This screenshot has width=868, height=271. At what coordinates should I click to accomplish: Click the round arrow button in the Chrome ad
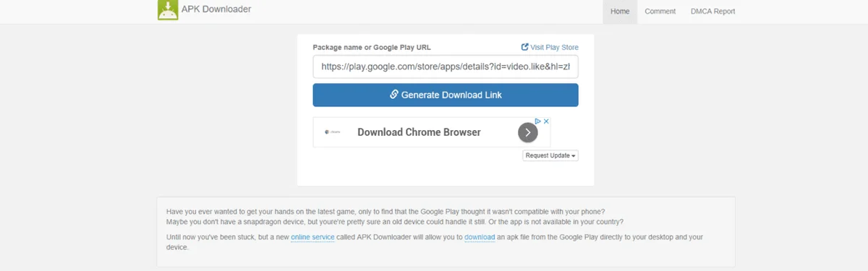pos(528,132)
